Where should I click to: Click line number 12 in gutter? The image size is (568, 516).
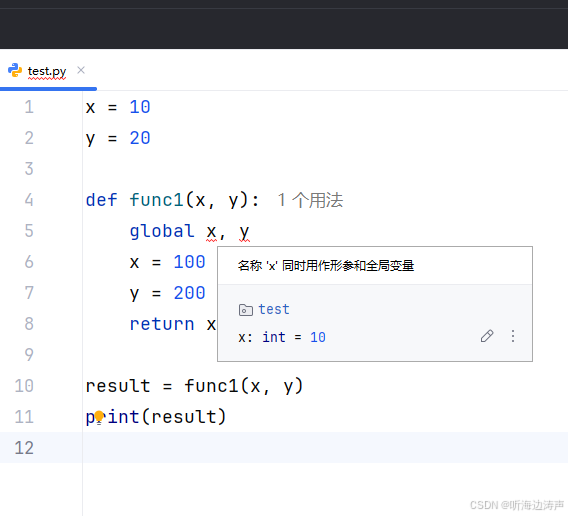pyautogui.click(x=24, y=448)
